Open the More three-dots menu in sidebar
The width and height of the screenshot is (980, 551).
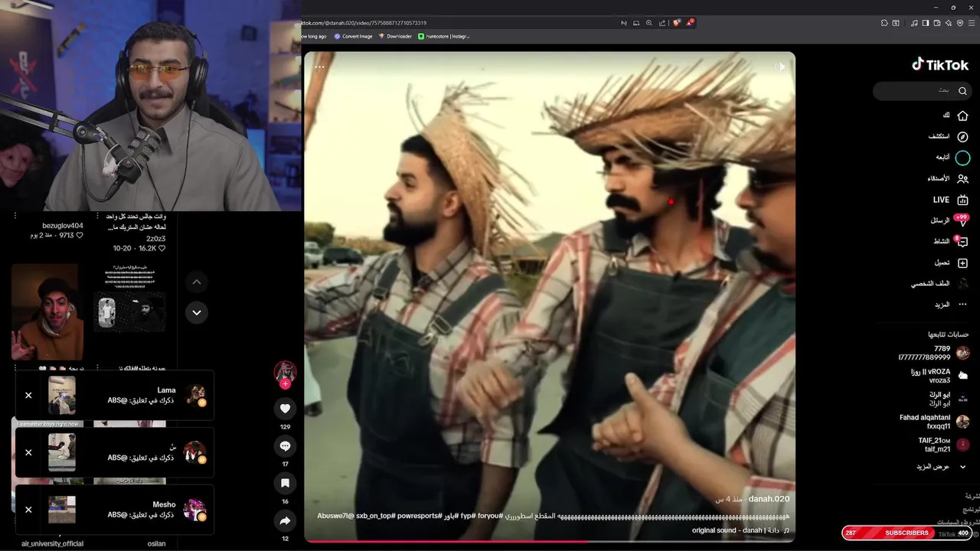point(962,305)
